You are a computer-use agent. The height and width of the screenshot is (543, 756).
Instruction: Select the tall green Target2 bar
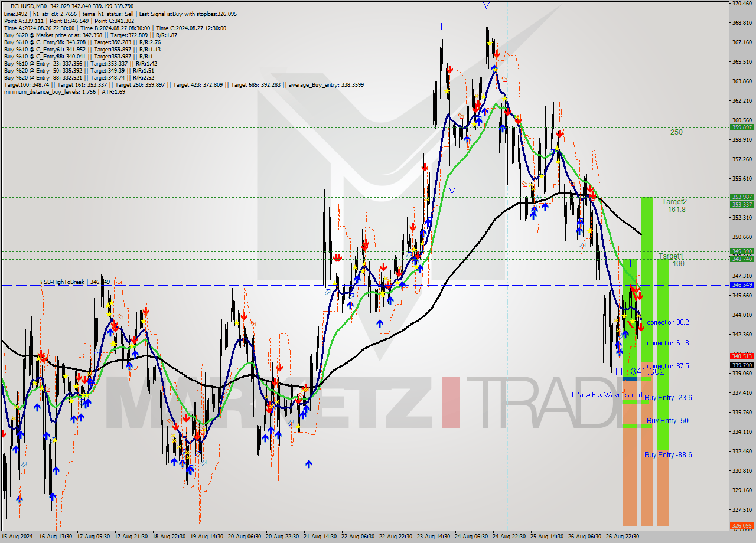(647, 280)
